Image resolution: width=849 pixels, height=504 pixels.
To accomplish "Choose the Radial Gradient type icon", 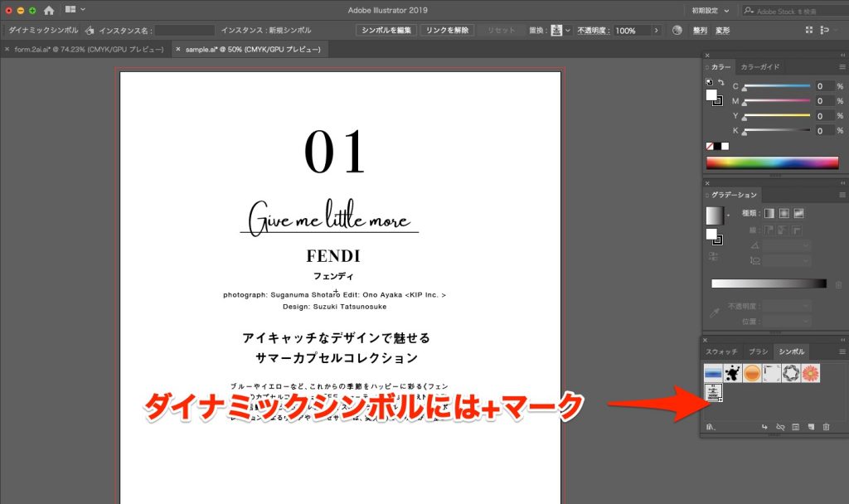I will click(784, 213).
